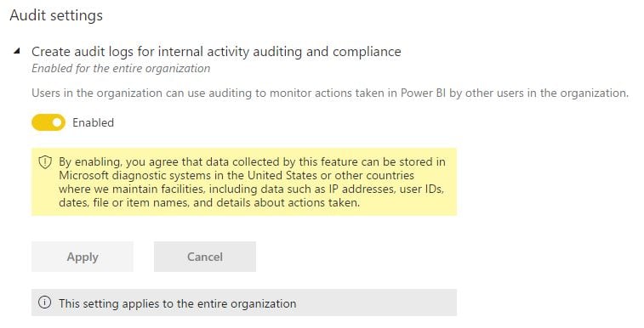
Task: Disable the yellow audit logging toggle
Action: click(x=48, y=122)
